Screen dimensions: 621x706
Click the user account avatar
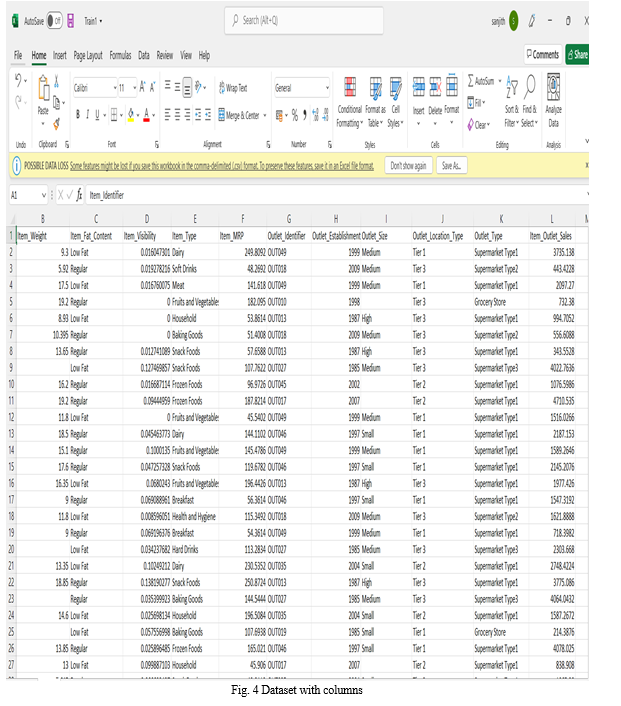click(x=513, y=21)
